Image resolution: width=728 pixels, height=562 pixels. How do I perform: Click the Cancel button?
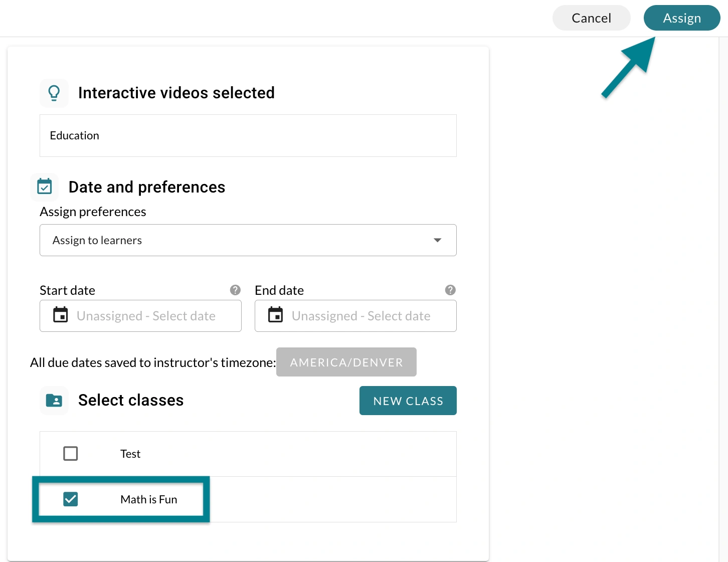[x=591, y=18]
